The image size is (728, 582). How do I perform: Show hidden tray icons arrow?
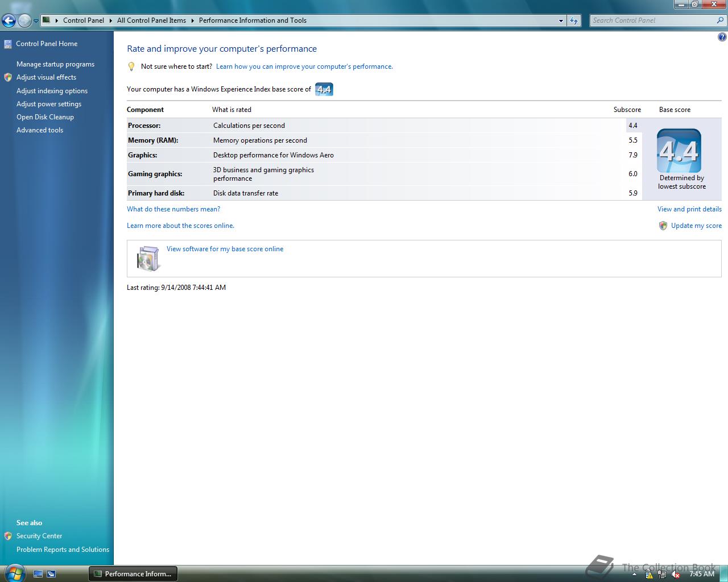634,574
